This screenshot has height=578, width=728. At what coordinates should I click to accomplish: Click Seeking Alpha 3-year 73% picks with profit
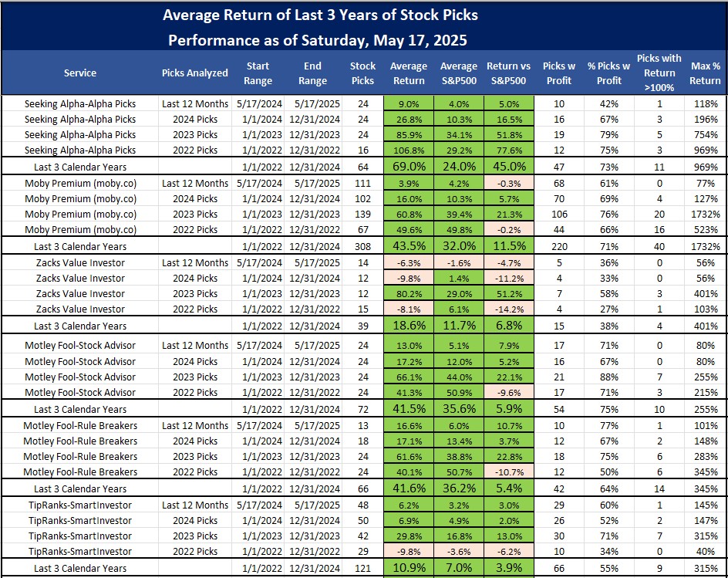608,167
